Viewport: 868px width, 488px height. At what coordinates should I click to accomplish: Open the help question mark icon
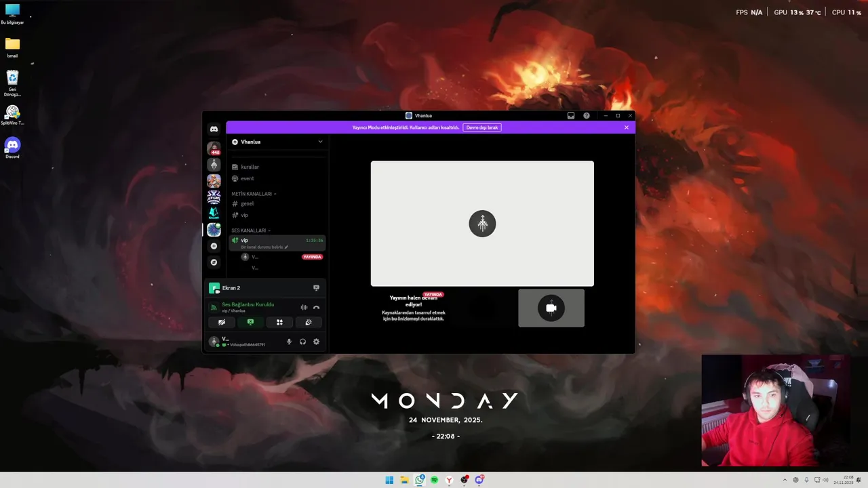pyautogui.click(x=587, y=116)
